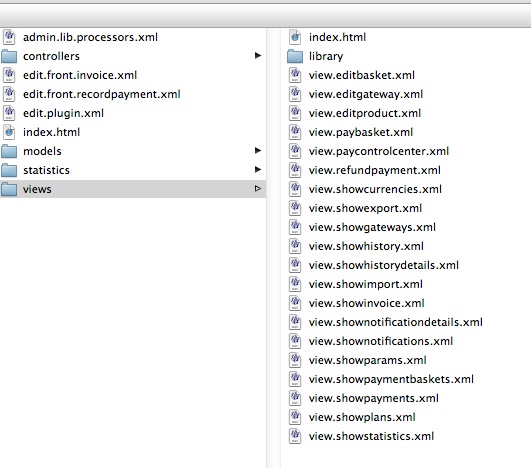Click the views folder disclosure arrow

pos(258,188)
